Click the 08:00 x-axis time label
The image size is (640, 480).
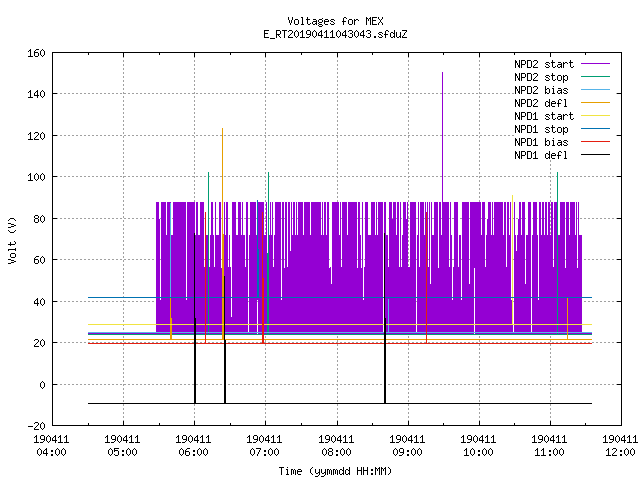336,452
